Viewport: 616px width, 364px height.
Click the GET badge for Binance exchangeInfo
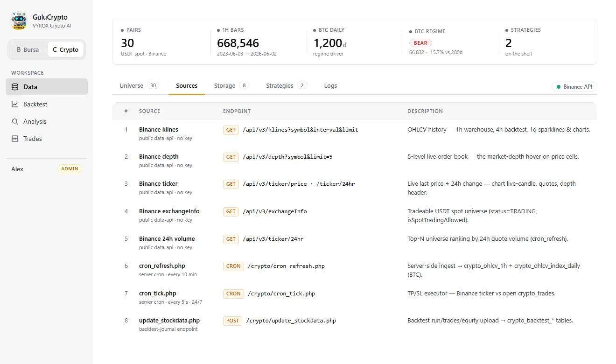(x=231, y=211)
